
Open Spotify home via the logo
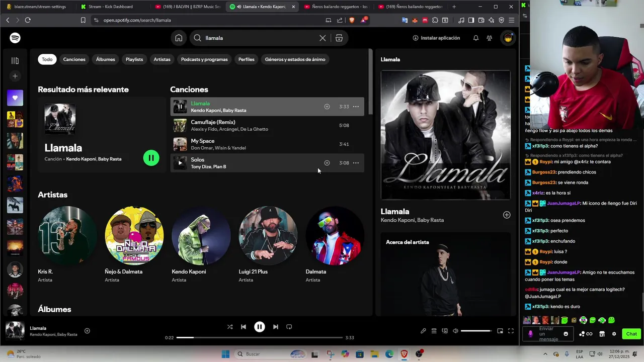click(15, 38)
